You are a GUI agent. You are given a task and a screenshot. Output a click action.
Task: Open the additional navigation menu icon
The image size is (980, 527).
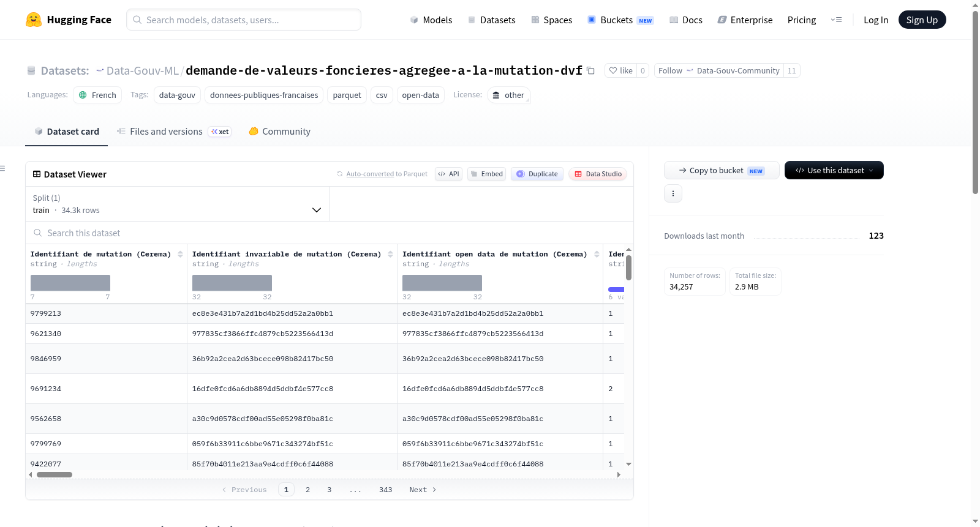click(836, 20)
